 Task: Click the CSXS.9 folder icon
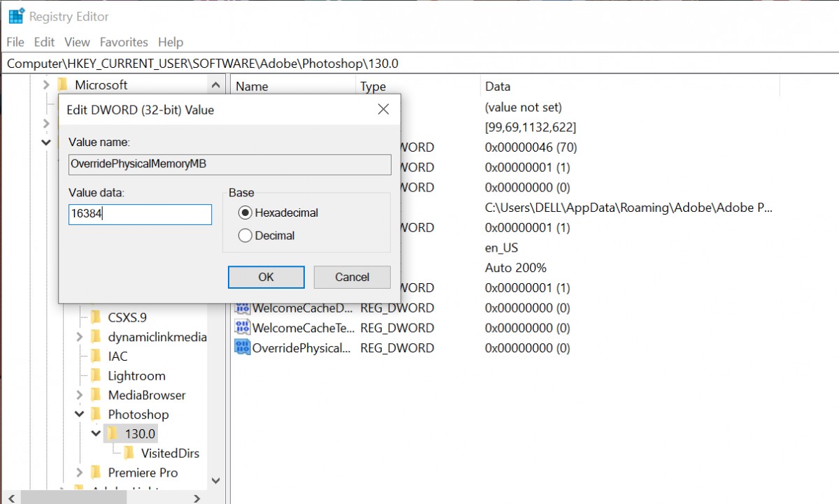(96, 317)
